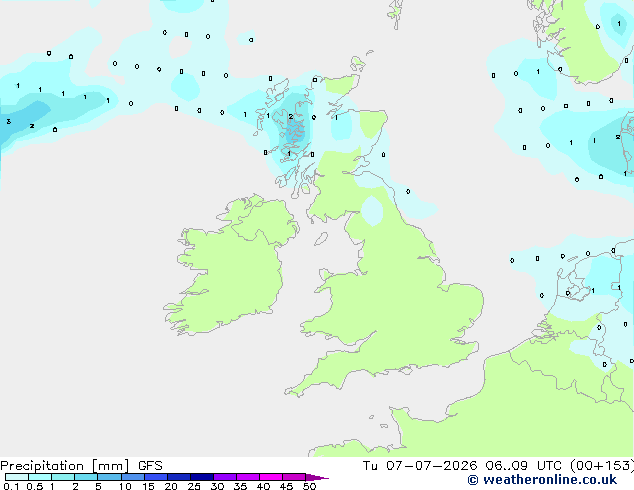Click the "3" precipitation value on the map

click(8, 121)
